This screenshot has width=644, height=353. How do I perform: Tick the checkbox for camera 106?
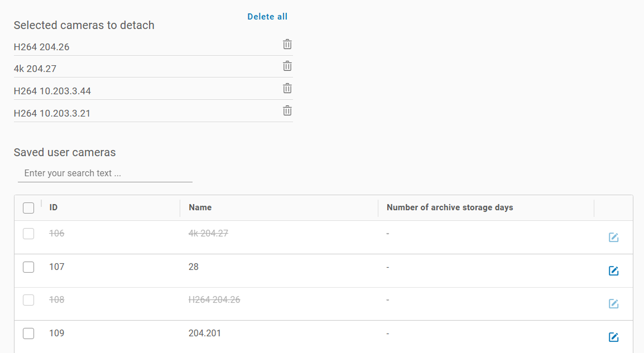(x=28, y=234)
